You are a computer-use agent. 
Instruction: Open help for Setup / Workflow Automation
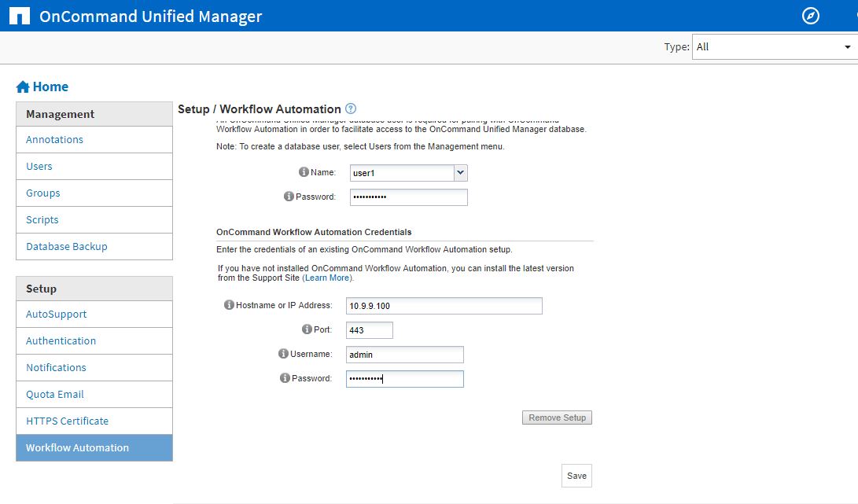[351, 109]
